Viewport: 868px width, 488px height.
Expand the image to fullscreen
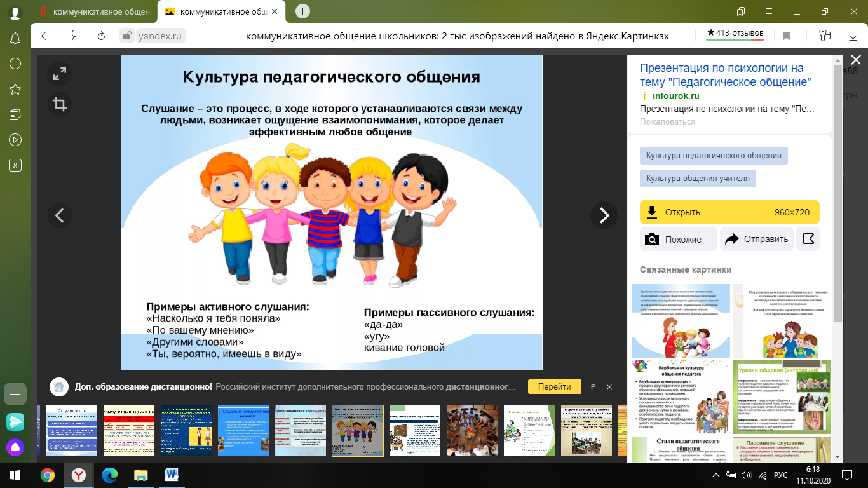tap(60, 74)
